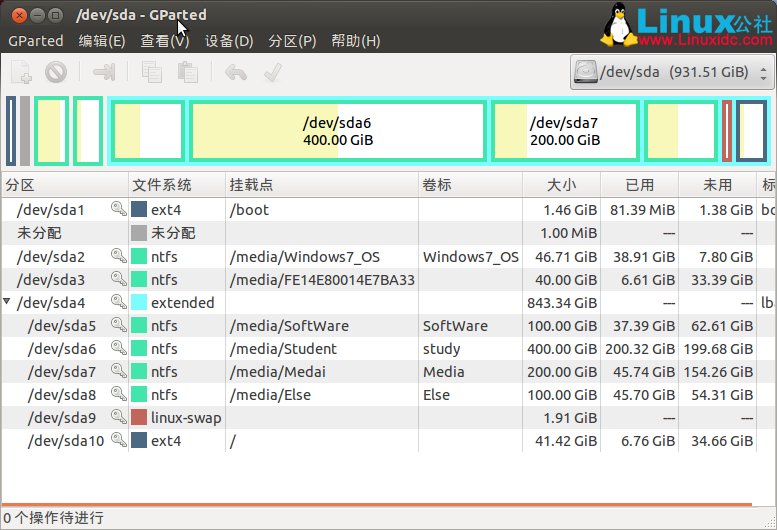The height and width of the screenshot is (530, 777).
Task: Open the 设备(D) menu
Action: (x=229, y=41)
